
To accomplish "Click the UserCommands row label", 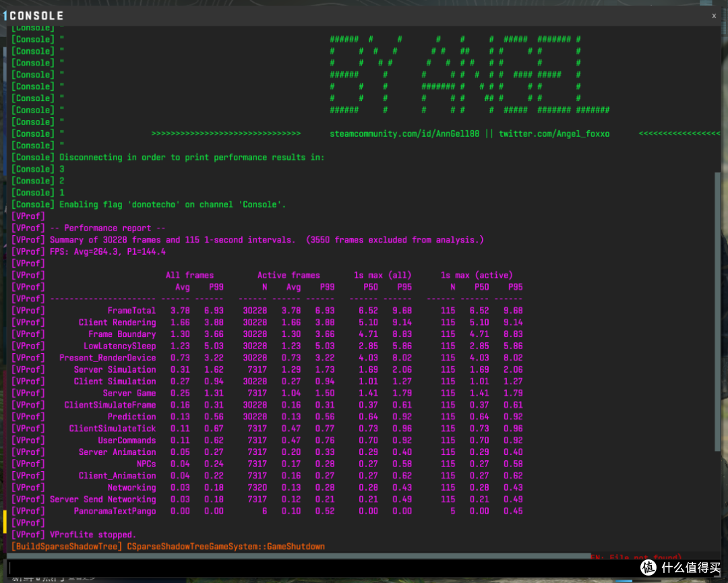I will pos(127,440).
